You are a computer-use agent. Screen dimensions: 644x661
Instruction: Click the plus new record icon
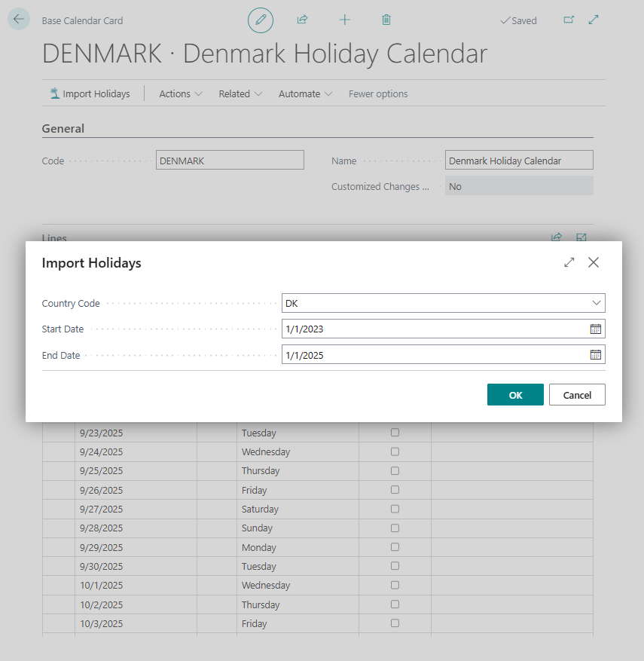click(344, 20)
